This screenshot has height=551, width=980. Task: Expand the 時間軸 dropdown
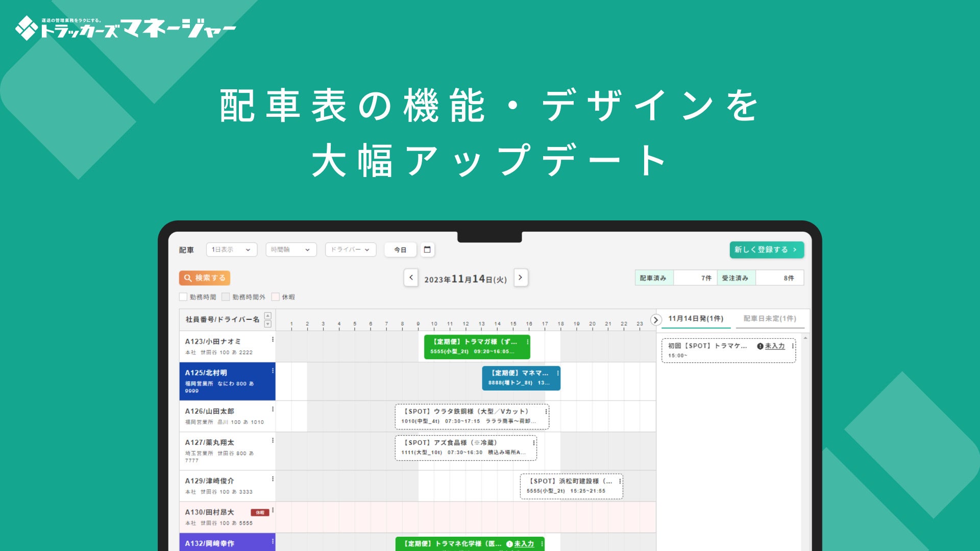click(291, 249)
